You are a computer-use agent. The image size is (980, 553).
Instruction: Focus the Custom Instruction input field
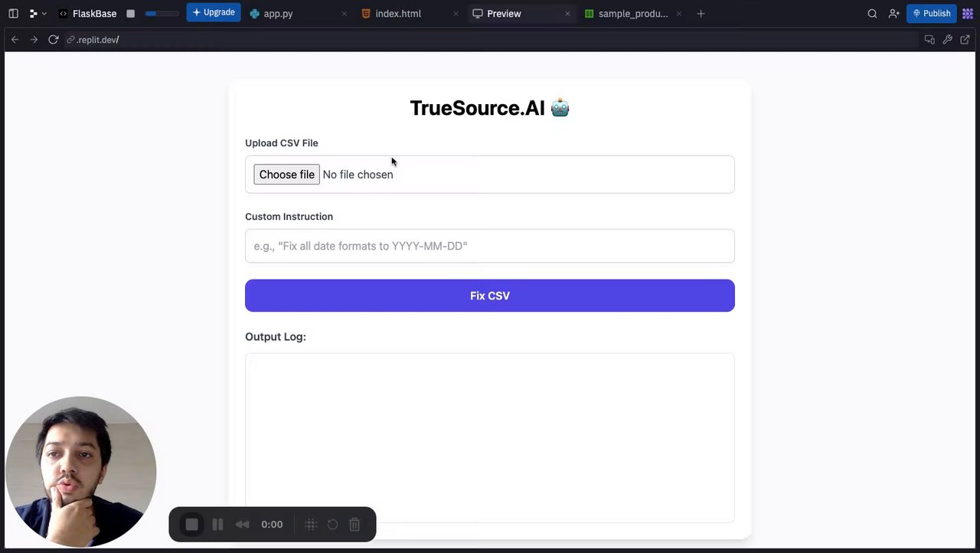pyautogui.click(x=490, y=246)
